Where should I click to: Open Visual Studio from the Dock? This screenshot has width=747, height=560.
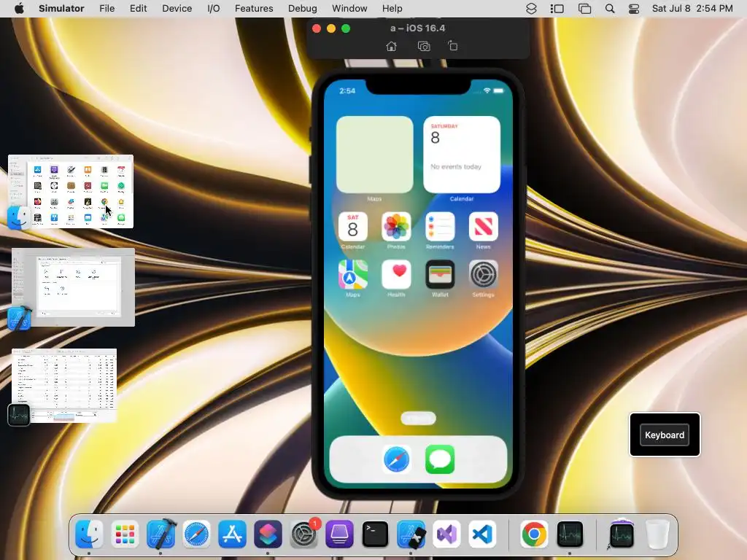[446, 534]
